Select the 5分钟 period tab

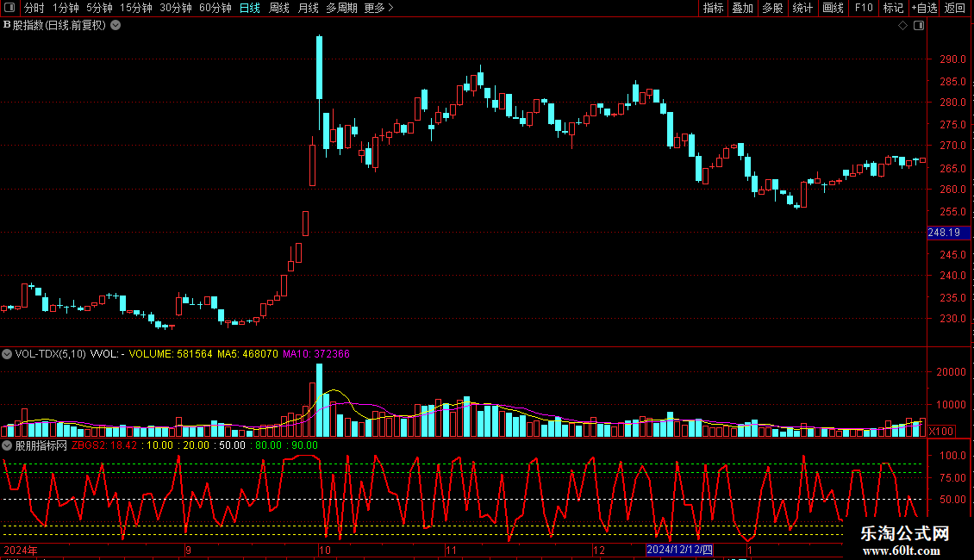tap(99, 8)
